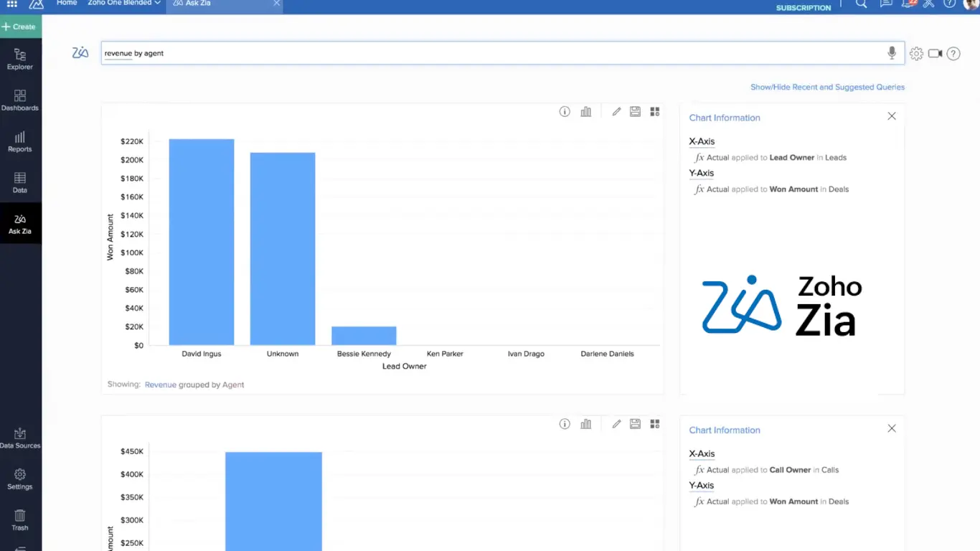Viewport: 980px width, 551px height.
Task: Click 'Darlene Daniels' axis label
Action: 607,354
